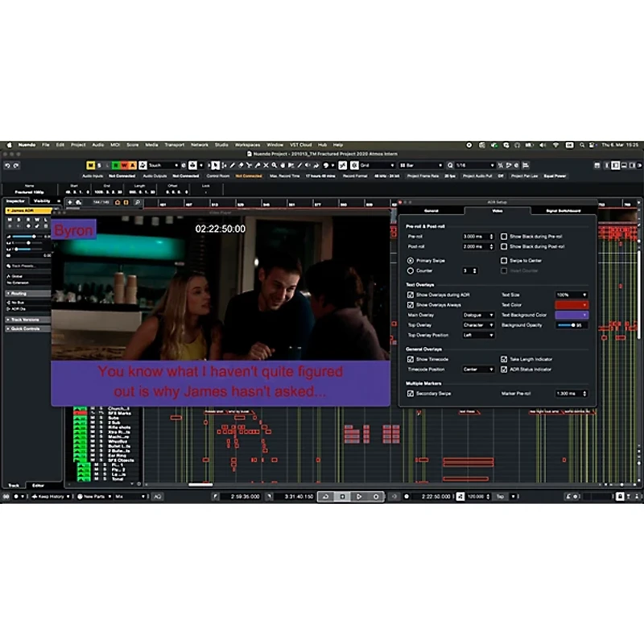The image size is (644, 644).
Task: Uncheck the Show Timecode checkbox
Action: pyautogui.click(x=411, y=359)
